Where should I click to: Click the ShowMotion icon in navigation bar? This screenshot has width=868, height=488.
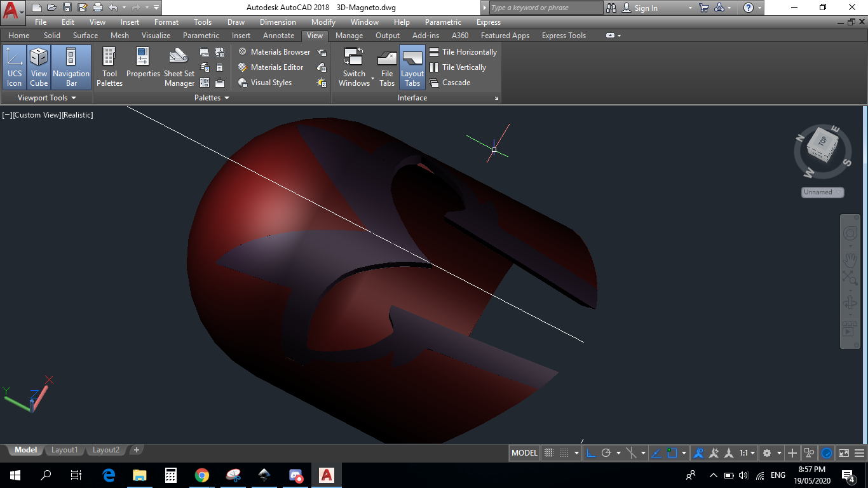850,329
